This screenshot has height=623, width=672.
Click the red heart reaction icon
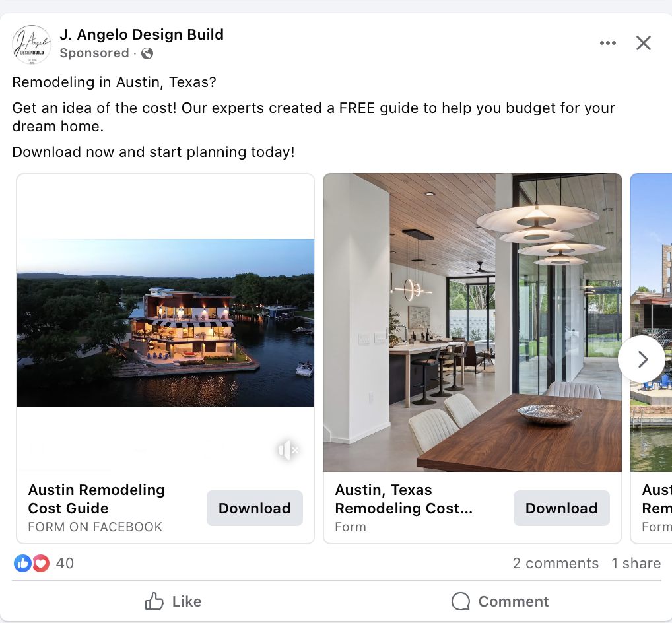pos(41,563)
